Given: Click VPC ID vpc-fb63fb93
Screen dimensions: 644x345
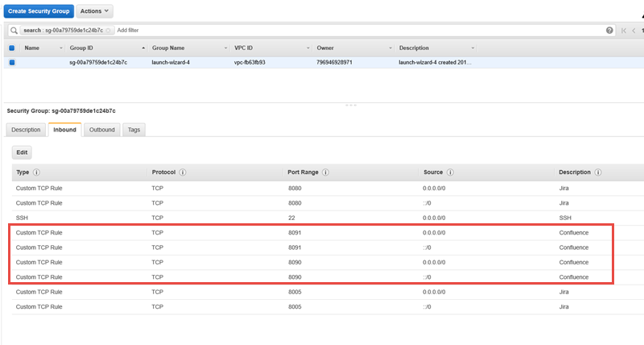Looking at the screenshot, I should click(x=250, y=63).
